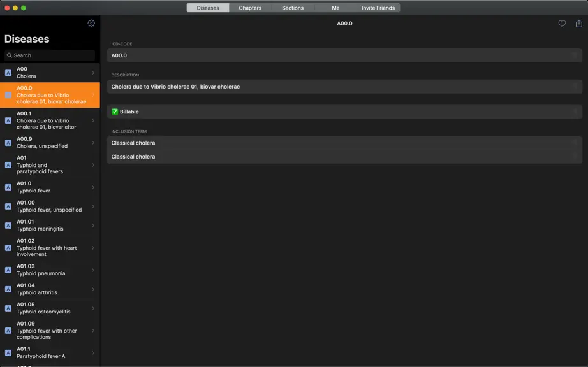Expand A01.09 Typhoid fever other complications chevron
This screenshot has width=588, height=367.
click(93, 331)
